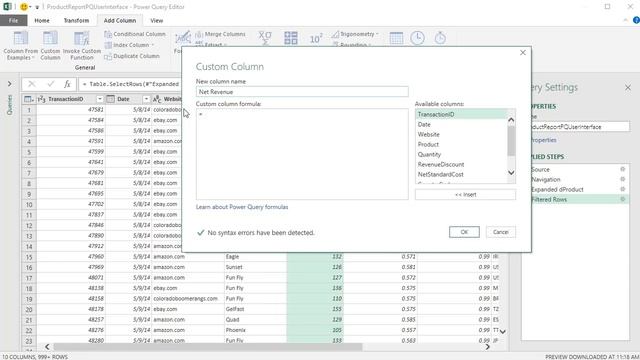Image resolution: width=640 pixels, height=360 pixels.
Task: Select Quantity in Available columns
Action: (461, 154)
